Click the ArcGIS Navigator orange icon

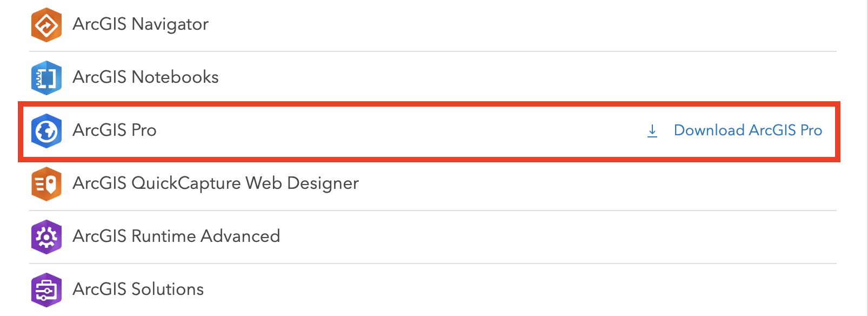tap(46, 25)
